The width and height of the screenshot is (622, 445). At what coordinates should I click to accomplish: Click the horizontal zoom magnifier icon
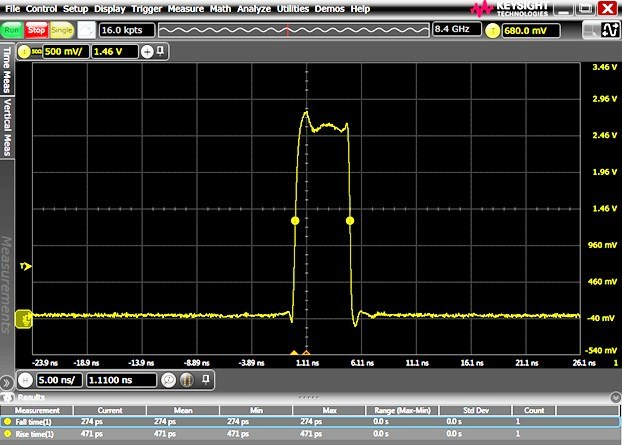point(169,380)
